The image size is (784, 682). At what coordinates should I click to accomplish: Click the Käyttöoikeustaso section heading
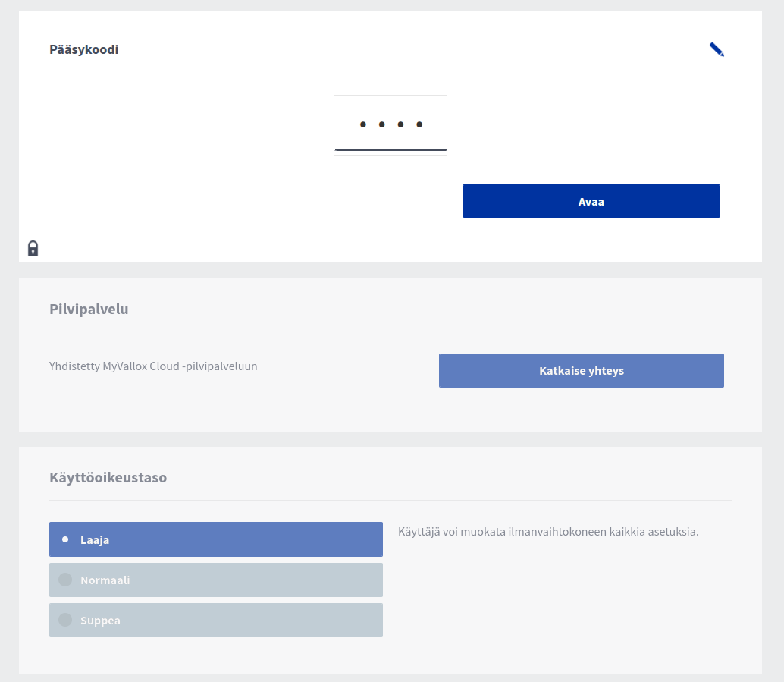(x=108, y=478)
